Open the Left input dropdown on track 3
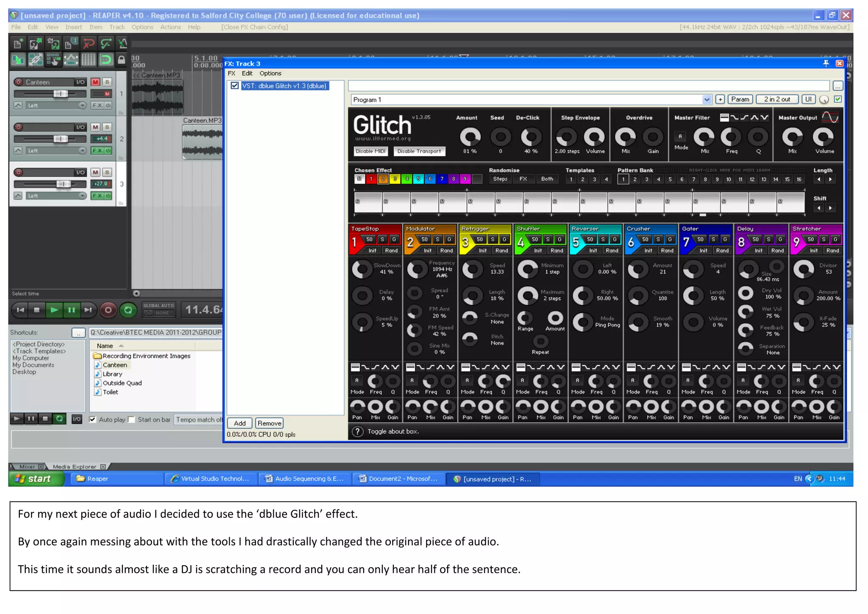This screenshot has width=868, height=614. coord(56,196)
